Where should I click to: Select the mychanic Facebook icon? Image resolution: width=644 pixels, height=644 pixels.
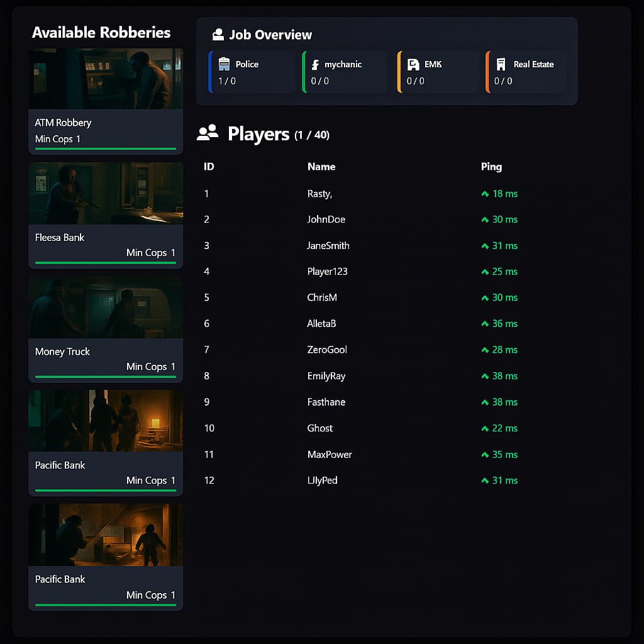[314, 64]
